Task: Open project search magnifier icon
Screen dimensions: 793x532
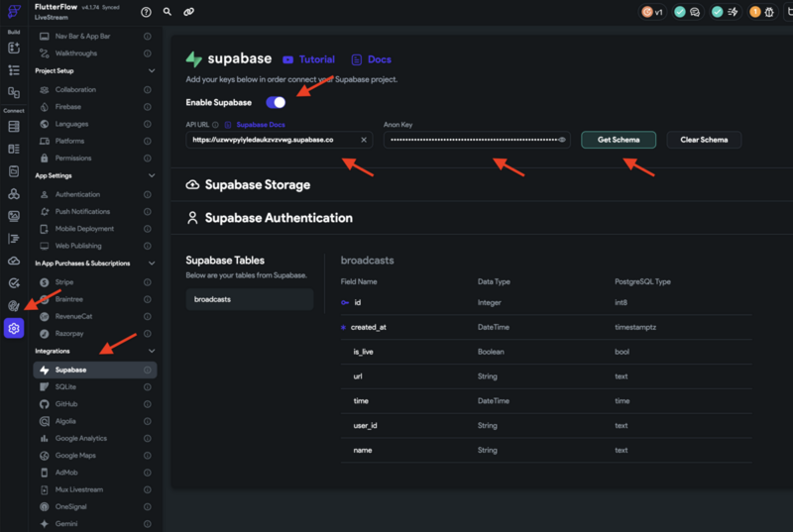Action: (167, 11)
